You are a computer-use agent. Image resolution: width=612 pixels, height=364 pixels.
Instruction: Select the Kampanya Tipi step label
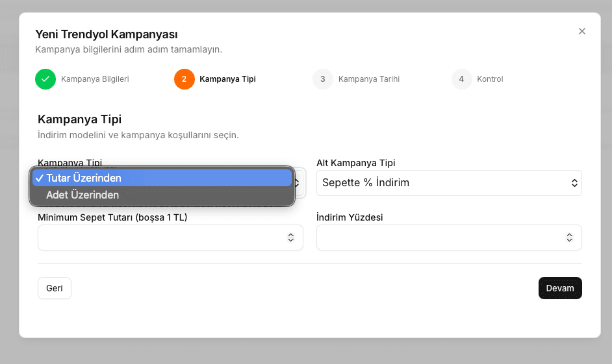pyautogui.click(x=227, y=79)
